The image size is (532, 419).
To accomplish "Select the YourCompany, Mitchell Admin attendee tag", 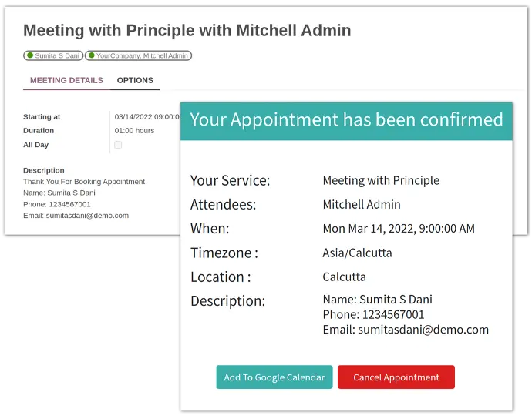I will pos(139,55).
